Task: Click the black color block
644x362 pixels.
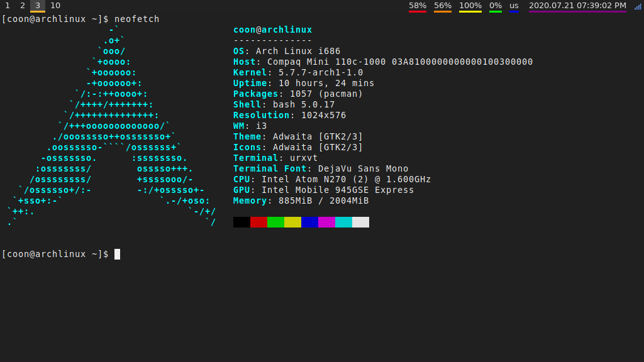Action: 241,222
